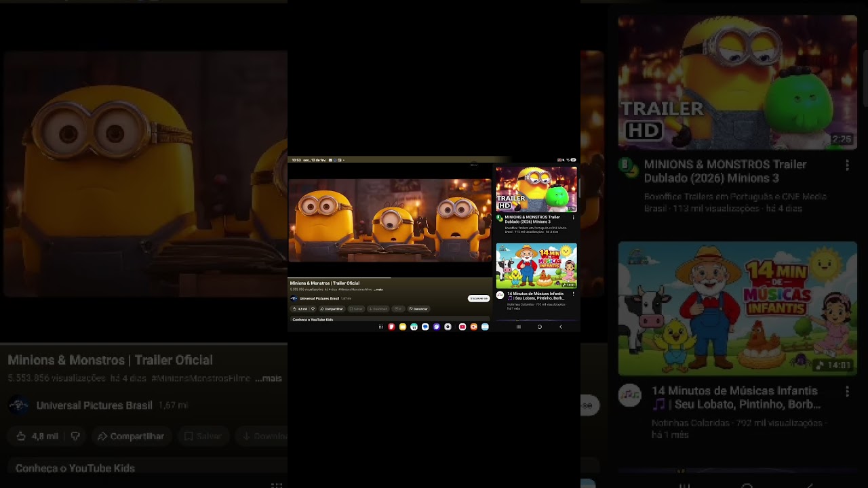Open the green channel avatar beside sharp Trailer Dublado
The height and width of the screenshot is (488, 868).
coord(500,219)
